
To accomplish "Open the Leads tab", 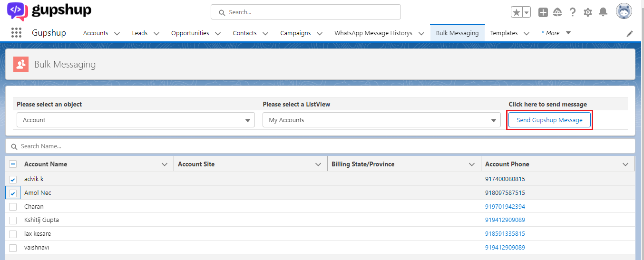I will (140, 33).
